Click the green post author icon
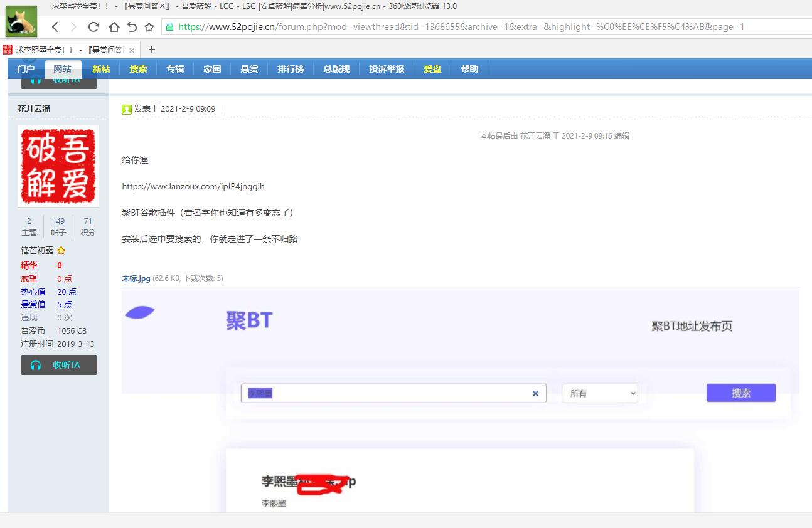Image resolution: width=812 pixels, height=528 pixels. tap(127, 109)
